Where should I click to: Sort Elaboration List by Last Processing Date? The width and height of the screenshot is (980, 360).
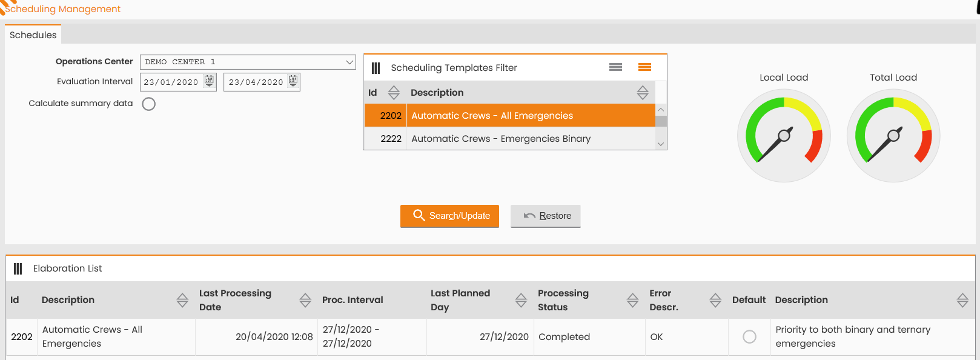[x=305, y=300]
